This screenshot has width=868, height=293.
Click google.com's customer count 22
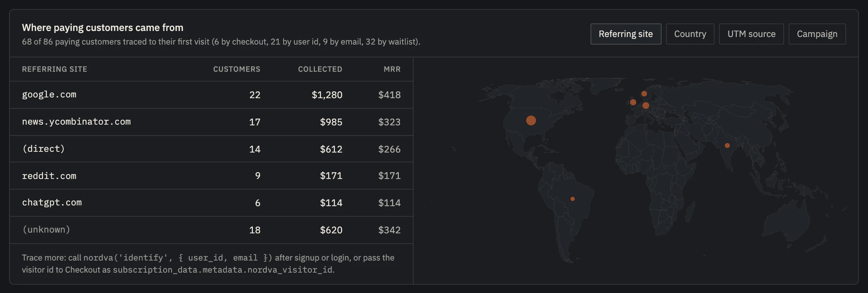coord(255,95)
